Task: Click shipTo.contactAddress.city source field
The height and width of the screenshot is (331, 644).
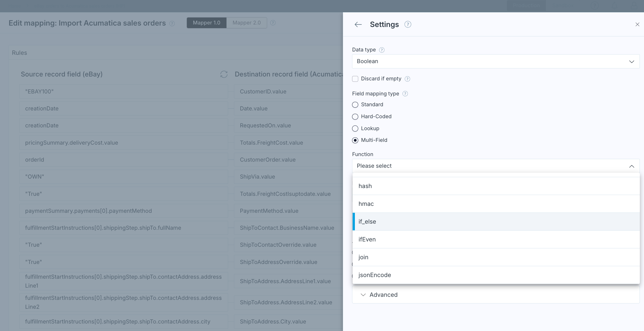Action: [x=123, y=322]
